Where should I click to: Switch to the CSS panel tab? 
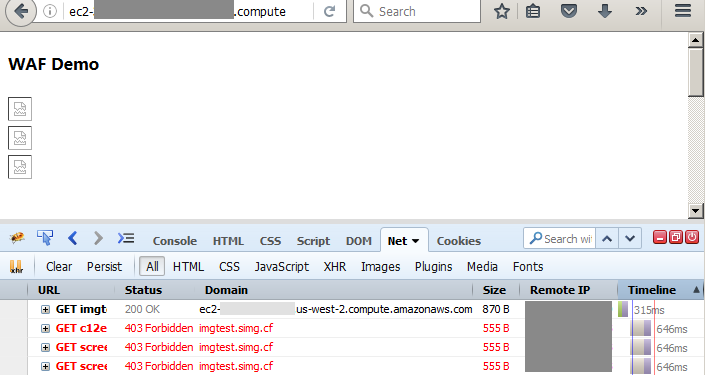point(270,241)
